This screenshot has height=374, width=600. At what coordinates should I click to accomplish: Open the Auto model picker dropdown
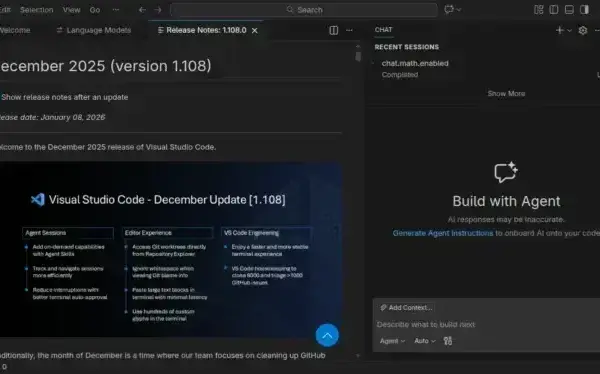tap(424, 341)
